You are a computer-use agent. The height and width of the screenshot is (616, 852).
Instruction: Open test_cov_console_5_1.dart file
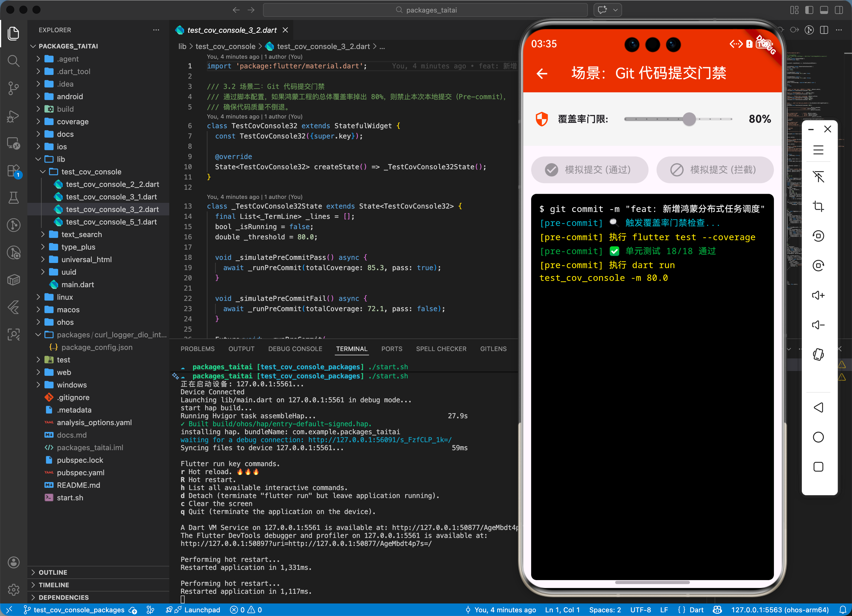111,222
